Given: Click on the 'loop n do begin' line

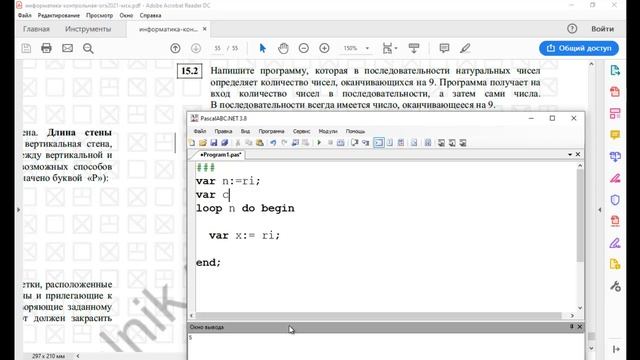Looking at the screenshot, I should [245, 208].
